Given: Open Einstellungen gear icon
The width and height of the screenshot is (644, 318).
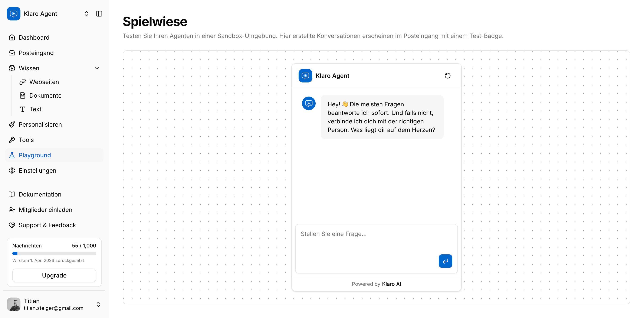Looking at the screenshot, I should click(x=12, y=170).
